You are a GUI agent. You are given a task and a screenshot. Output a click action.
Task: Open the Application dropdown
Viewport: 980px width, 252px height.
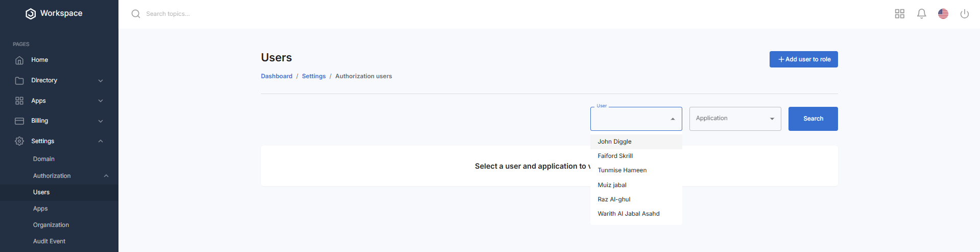(x=734, y=119)
